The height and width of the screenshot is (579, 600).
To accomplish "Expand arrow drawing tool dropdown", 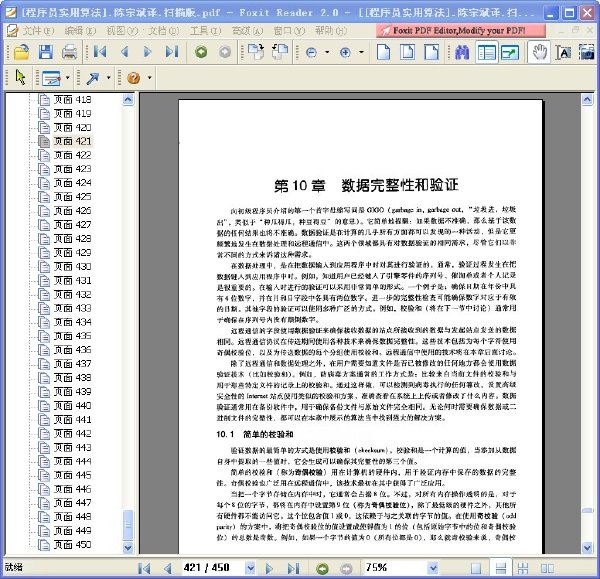I will point(109,78).
